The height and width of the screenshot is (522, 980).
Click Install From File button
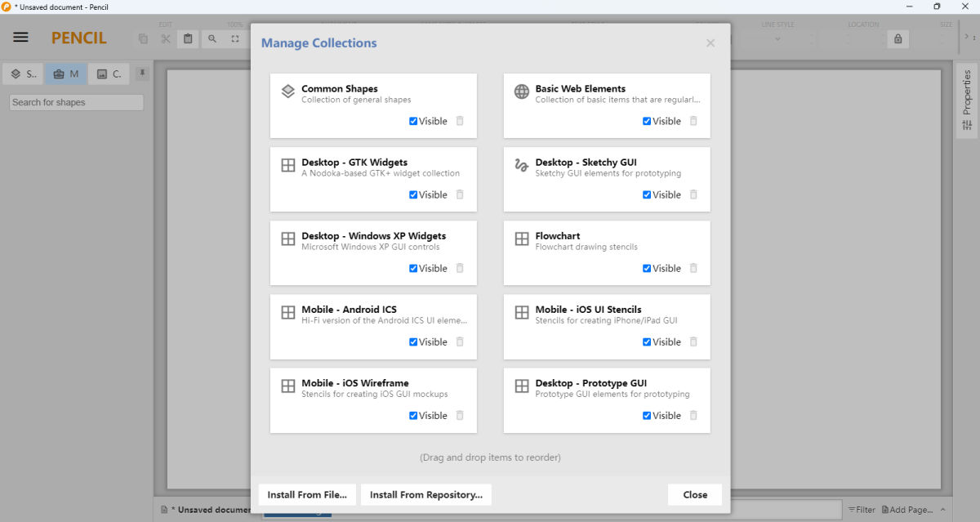tap(307, 494)
